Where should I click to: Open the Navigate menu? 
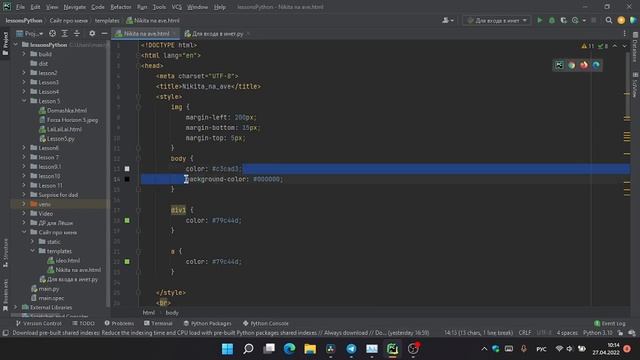74,7
